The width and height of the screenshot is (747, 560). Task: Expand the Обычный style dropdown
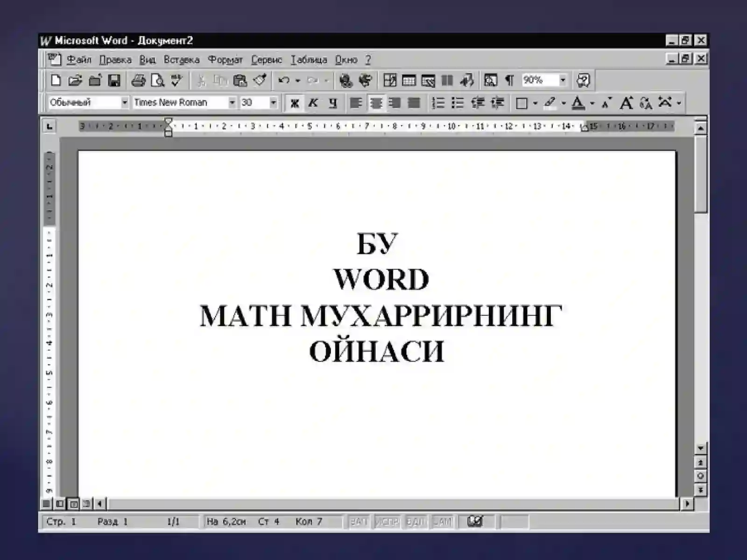pyautogui.click(x=124, y=102)
